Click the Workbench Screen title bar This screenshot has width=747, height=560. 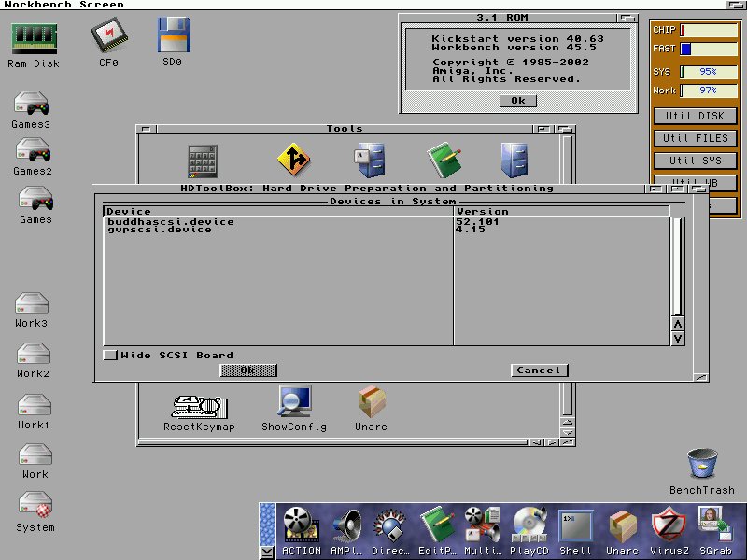[x=362, y=5]
